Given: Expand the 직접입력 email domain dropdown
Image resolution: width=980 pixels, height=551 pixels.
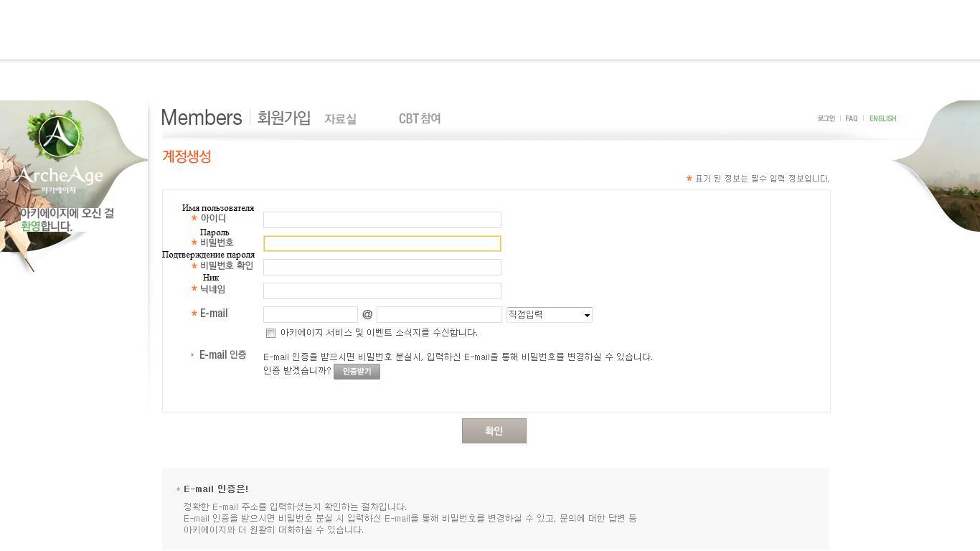Looking at the screenshot, I should [549, 314].
